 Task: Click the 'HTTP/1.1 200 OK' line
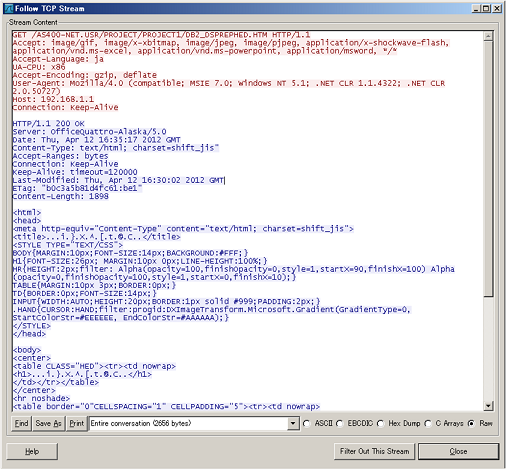(x=49, y=124)
